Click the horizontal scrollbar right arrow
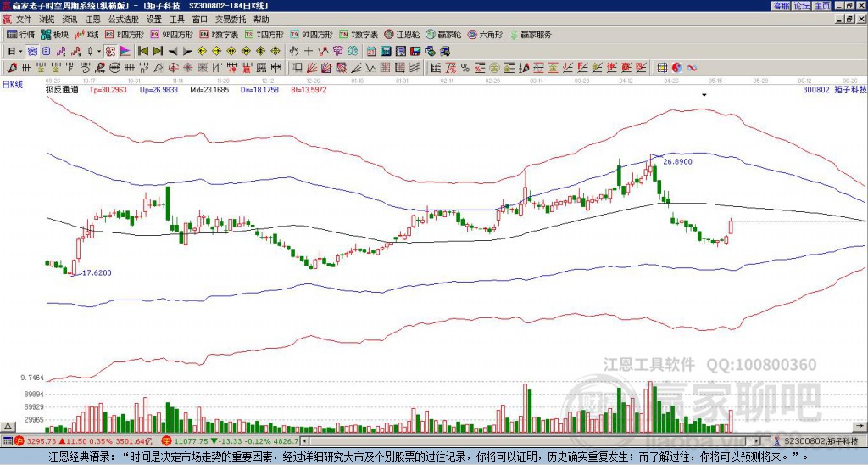 757,441
